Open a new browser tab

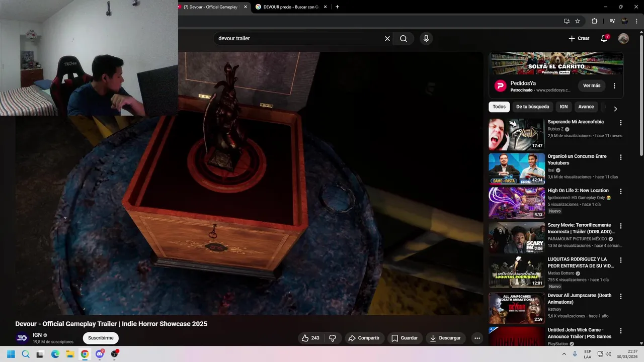click(x=337, y=7)
